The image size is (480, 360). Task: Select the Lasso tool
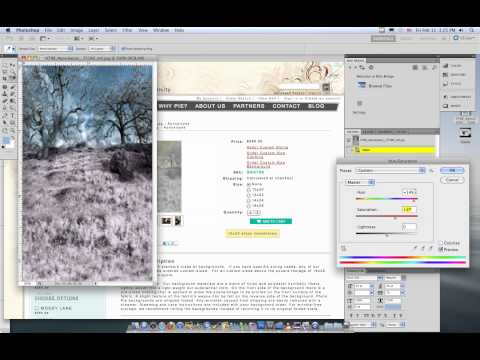click(x=5, y=72)
